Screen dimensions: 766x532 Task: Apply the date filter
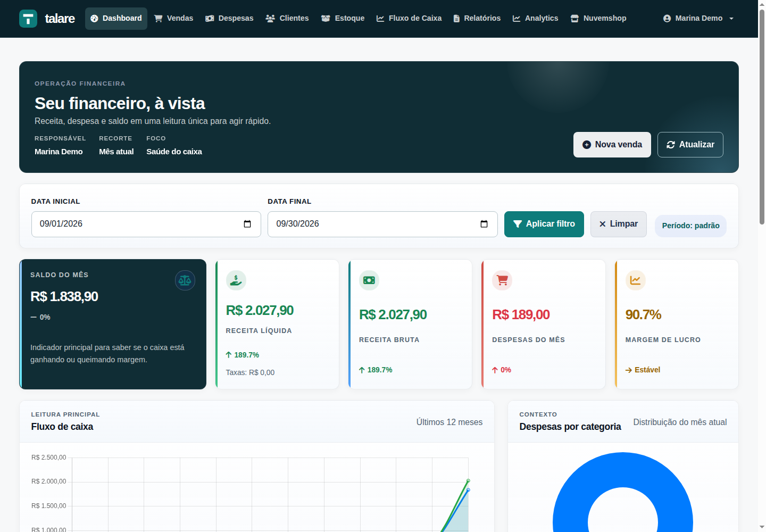pyautogui.click(x=544, y=224)
